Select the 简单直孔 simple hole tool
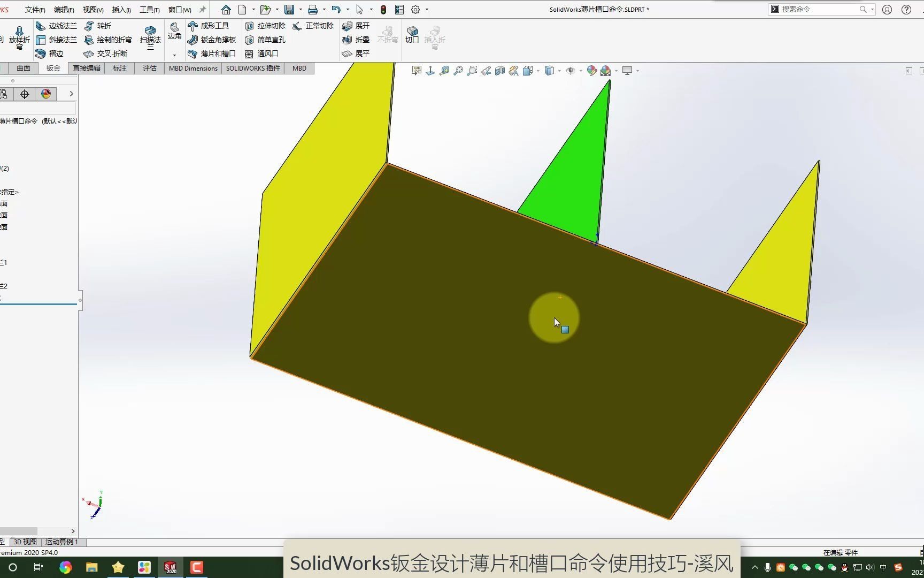Image resolution: width=924 pixels, height=578 pixels. pos(265,40)
